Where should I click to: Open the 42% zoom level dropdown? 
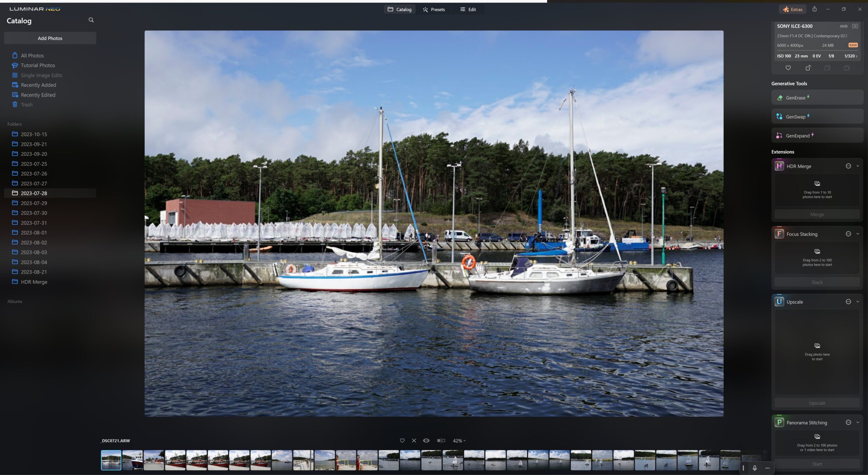coord(459,441)
